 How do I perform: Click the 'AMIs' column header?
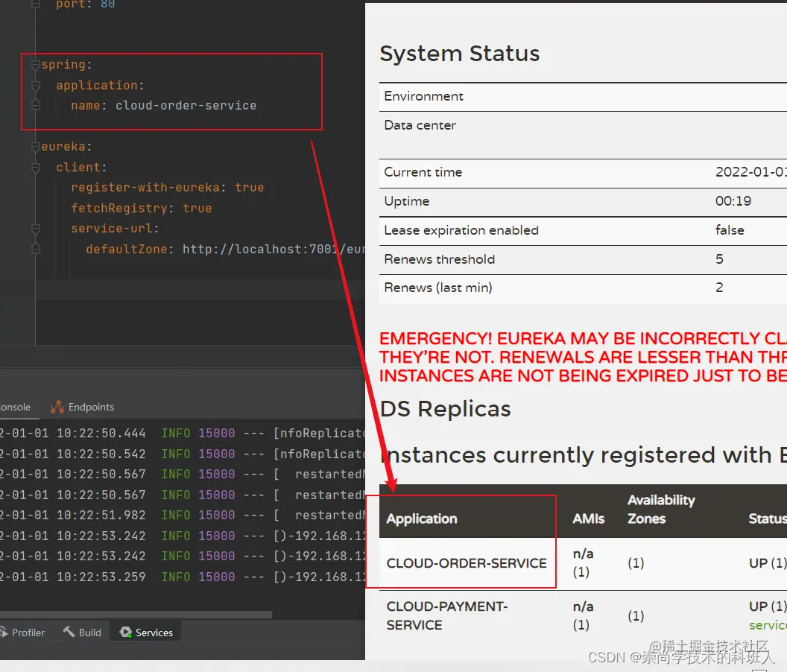pos(589,519)
